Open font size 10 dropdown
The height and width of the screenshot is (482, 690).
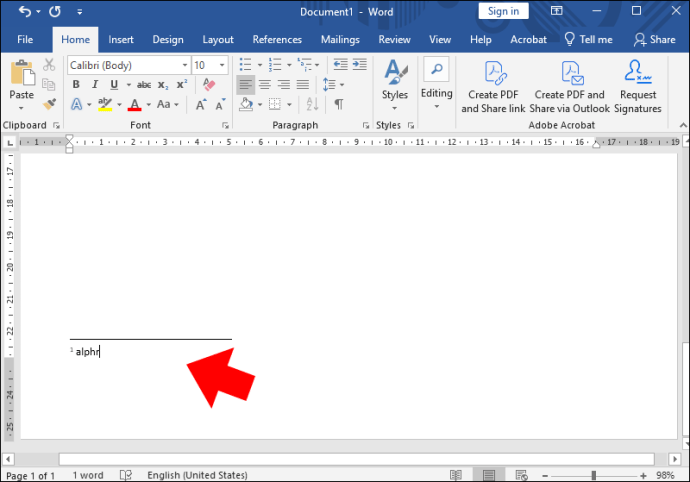tap(222, 65)
